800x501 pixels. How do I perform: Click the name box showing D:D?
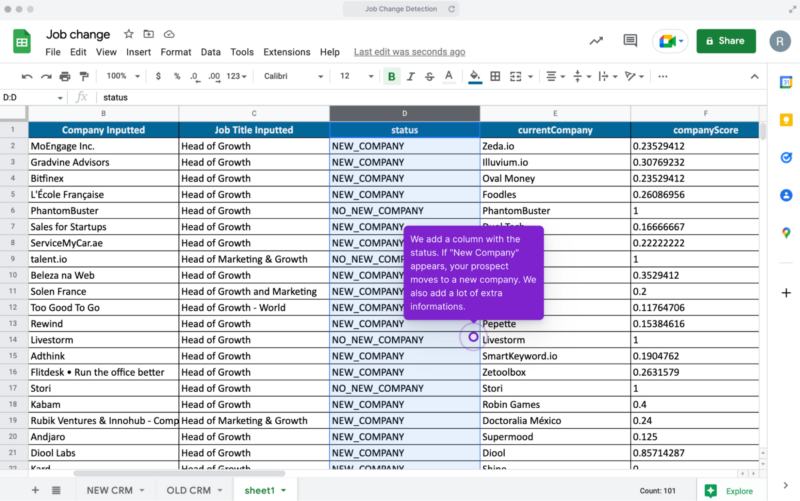(33, 97)
